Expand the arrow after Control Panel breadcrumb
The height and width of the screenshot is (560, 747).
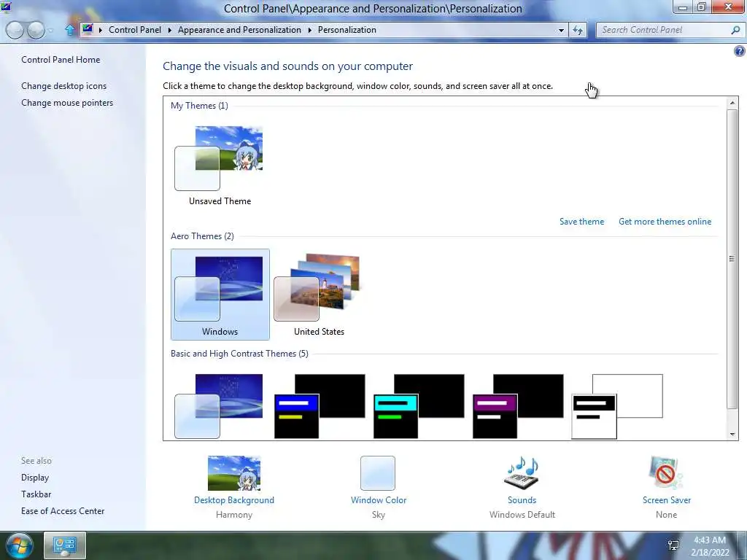point(169,30)
